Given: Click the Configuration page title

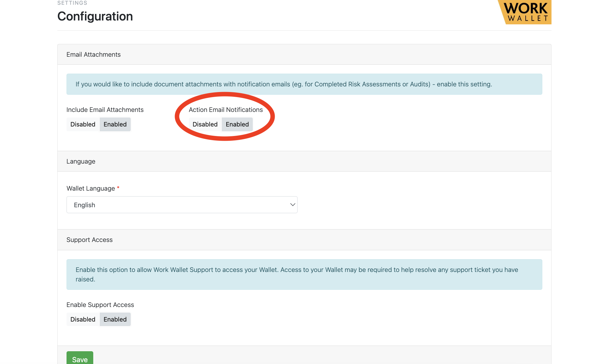Looking at the screenshot, I should pos(95,16).
